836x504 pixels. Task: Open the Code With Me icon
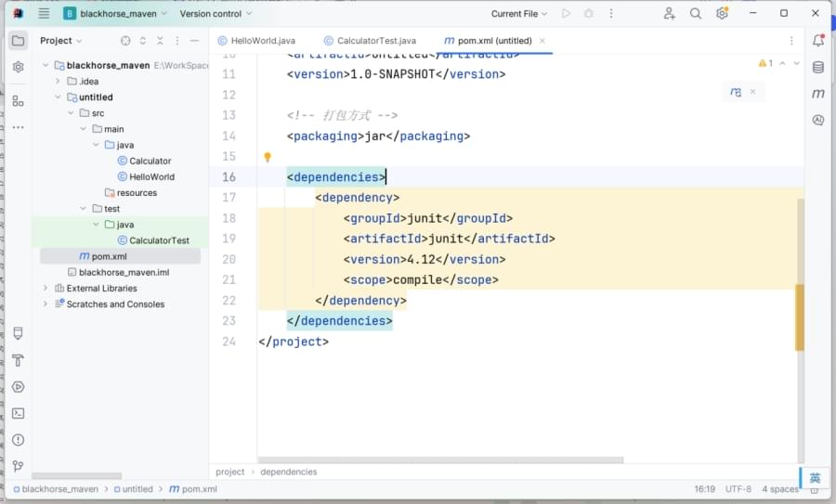(x=669, y=14)
